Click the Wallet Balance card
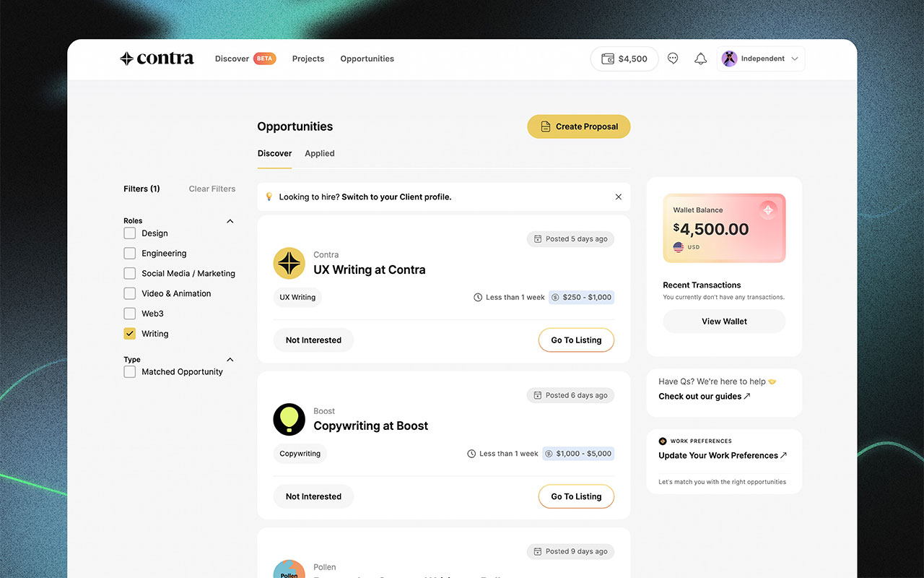The height and width of the screenshot is (578, 924). pos(724,228)
